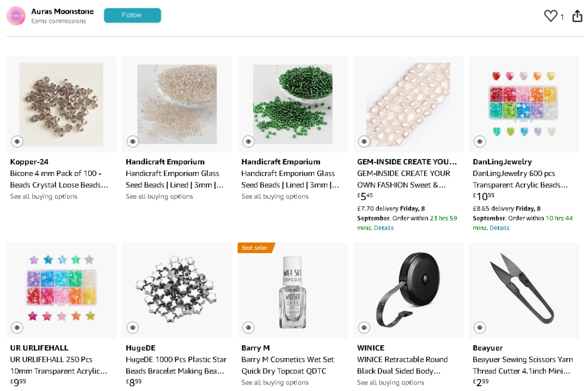Open Details link under DanLingJewelry delivery info
Viewport: 588px width, 391px height.
[499, 228]
